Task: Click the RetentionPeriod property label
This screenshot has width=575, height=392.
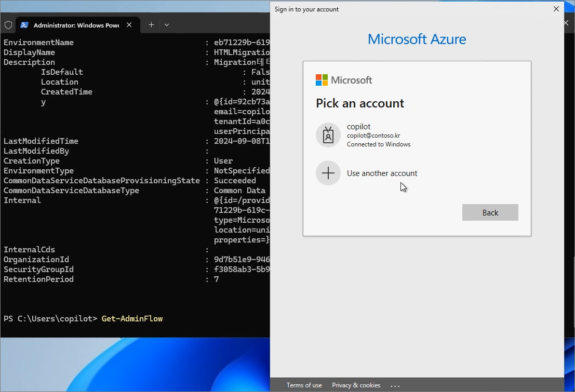Action: tap(38, 279)
